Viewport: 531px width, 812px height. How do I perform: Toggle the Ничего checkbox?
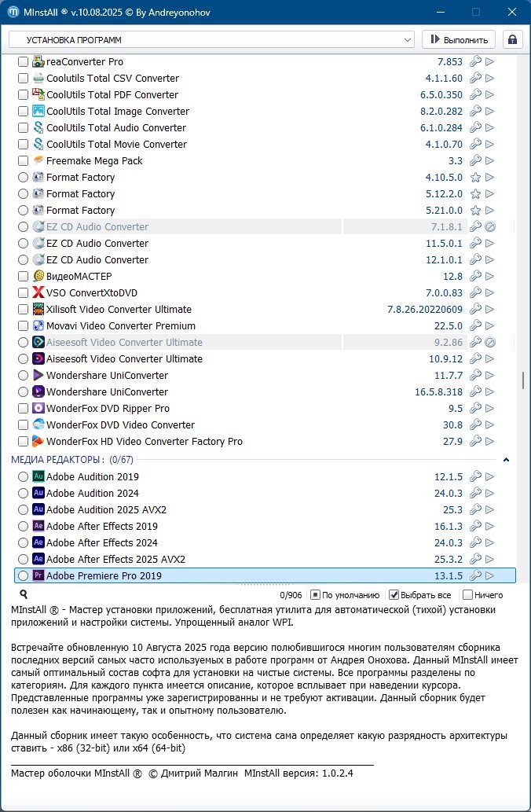[x=467, y=595]
